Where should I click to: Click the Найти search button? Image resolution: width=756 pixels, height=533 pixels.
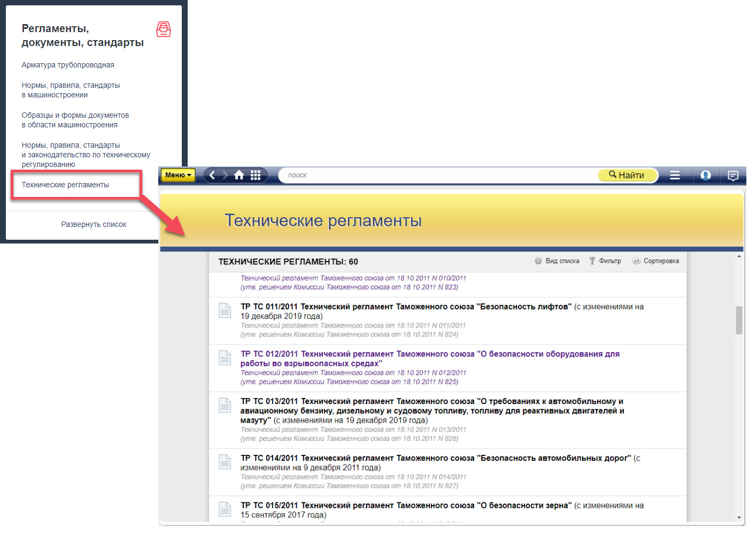(x=627, y=175)
